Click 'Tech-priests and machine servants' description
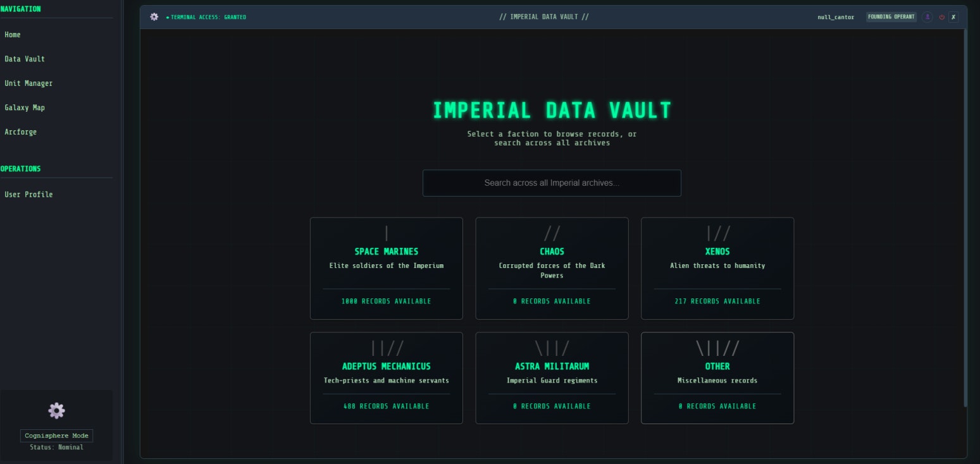 click(387, 381)
